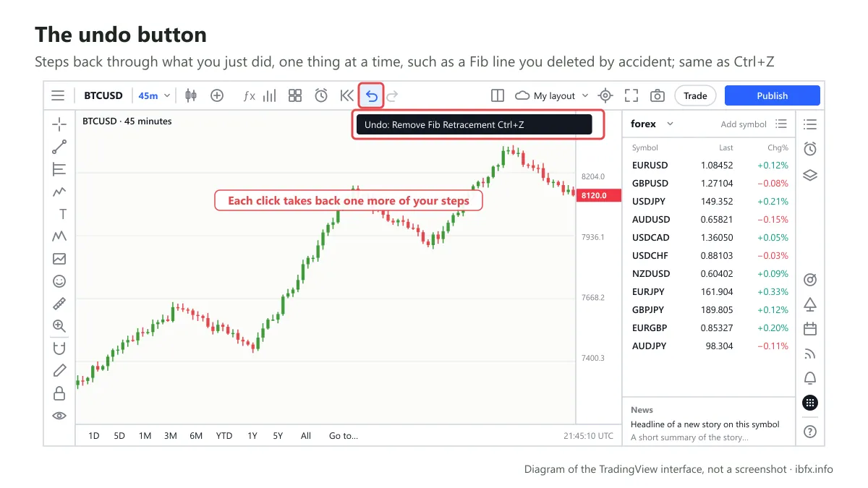This screenshot has width=868, height=488.
Task: Open the fx indicators menu
Action: click(249, 95)
